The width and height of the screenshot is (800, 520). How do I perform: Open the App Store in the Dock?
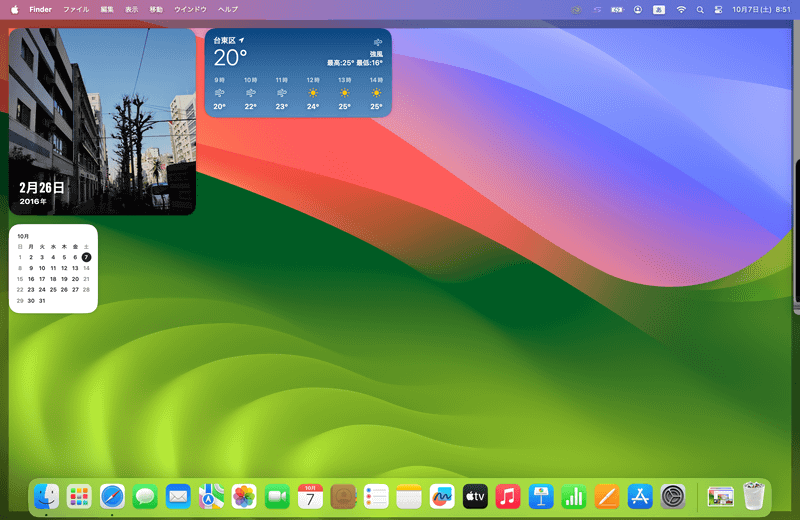(x=640, y=496)
